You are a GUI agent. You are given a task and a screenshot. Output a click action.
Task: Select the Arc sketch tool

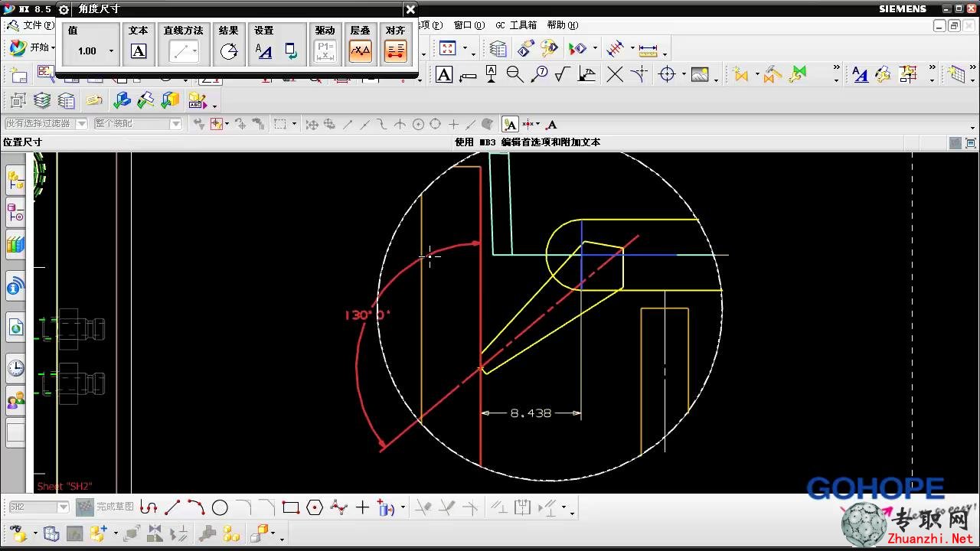pyautogui.click(x=196, y=507)
